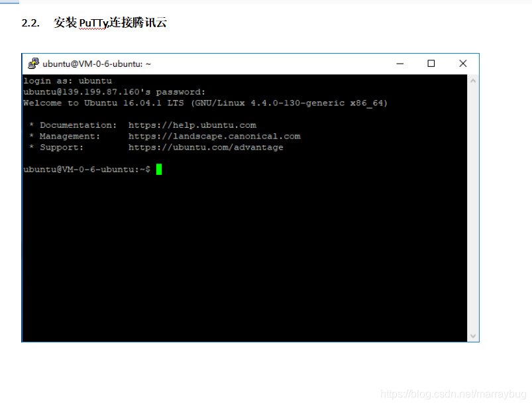Maximize the PuTTY terminal window
The width and height of the screenshot is (532, 406).
431,64
